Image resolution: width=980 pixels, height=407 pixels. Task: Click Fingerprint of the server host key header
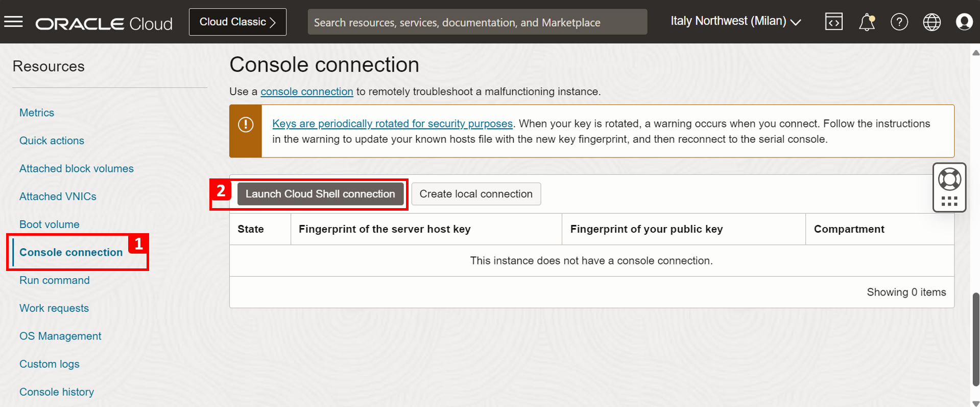426,229
